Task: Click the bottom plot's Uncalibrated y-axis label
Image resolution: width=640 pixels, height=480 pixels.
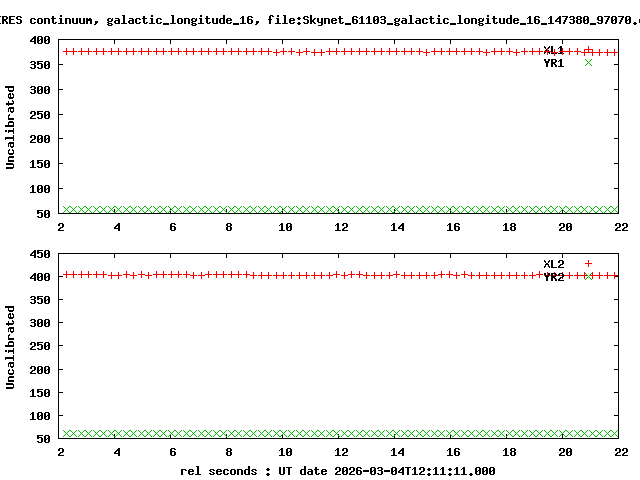Action: pyautogui.click(x=11, y=347)
